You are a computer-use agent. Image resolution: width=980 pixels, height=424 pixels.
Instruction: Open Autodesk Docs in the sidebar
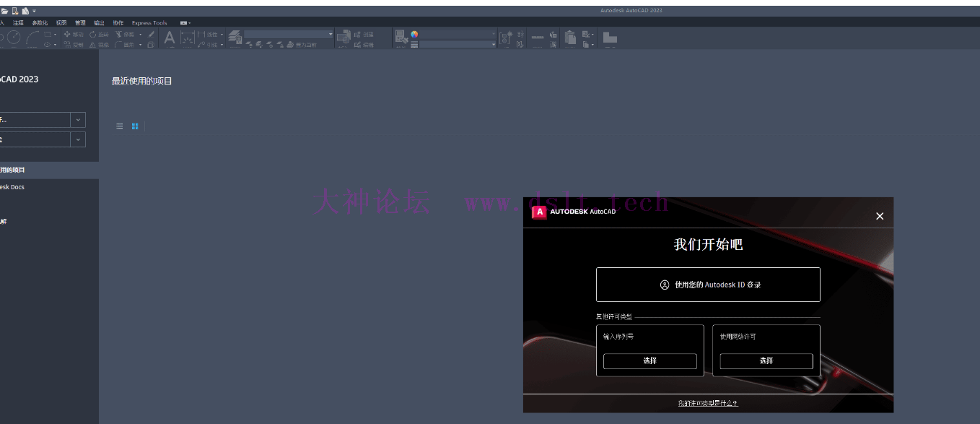pos(12,187)
